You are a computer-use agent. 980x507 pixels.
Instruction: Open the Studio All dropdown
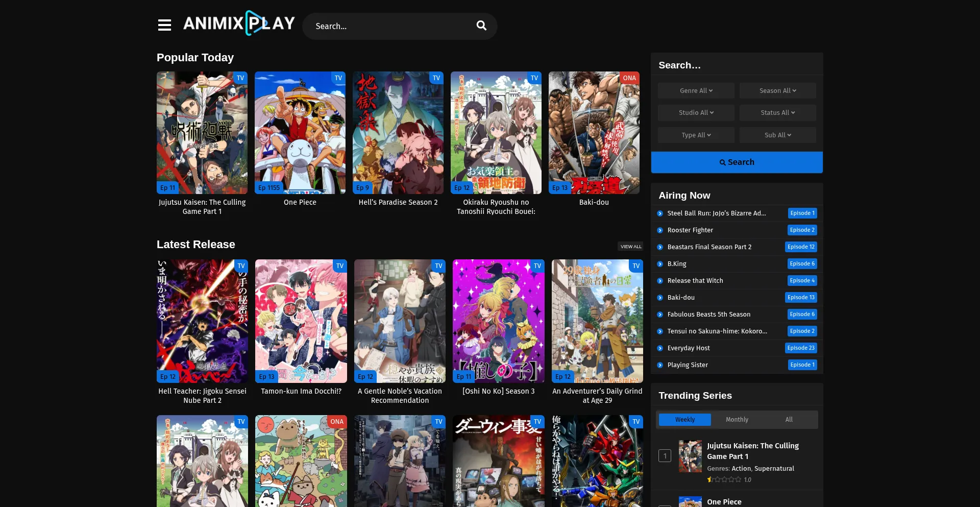pos(696,113)
